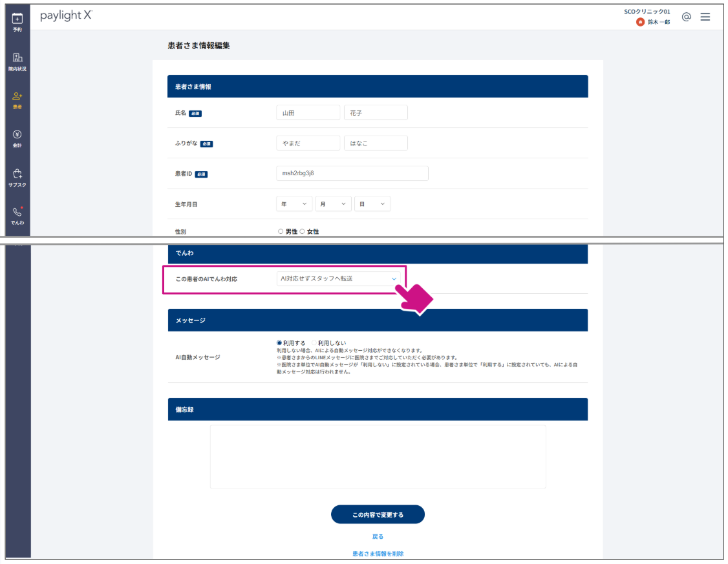The image size is (728, 564).
Task: Click the 患者さま情報 section header
Action: coord(378,87)
